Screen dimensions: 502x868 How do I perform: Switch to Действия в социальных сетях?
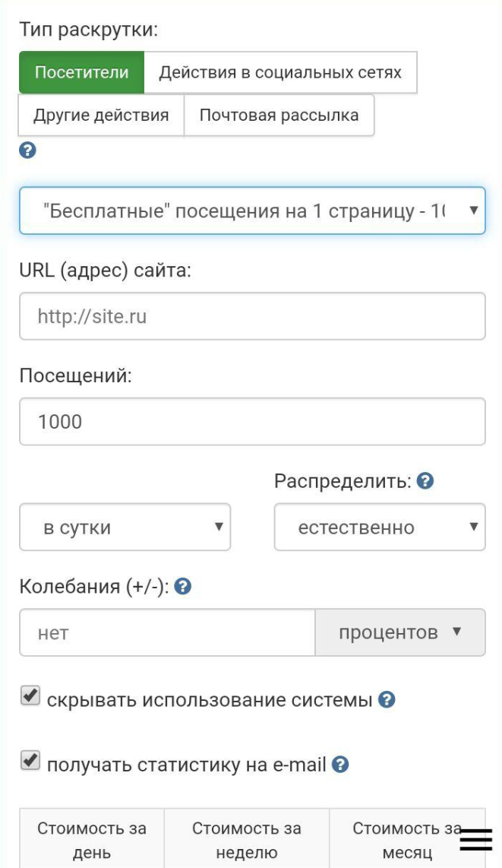click(x=279, y=73)
